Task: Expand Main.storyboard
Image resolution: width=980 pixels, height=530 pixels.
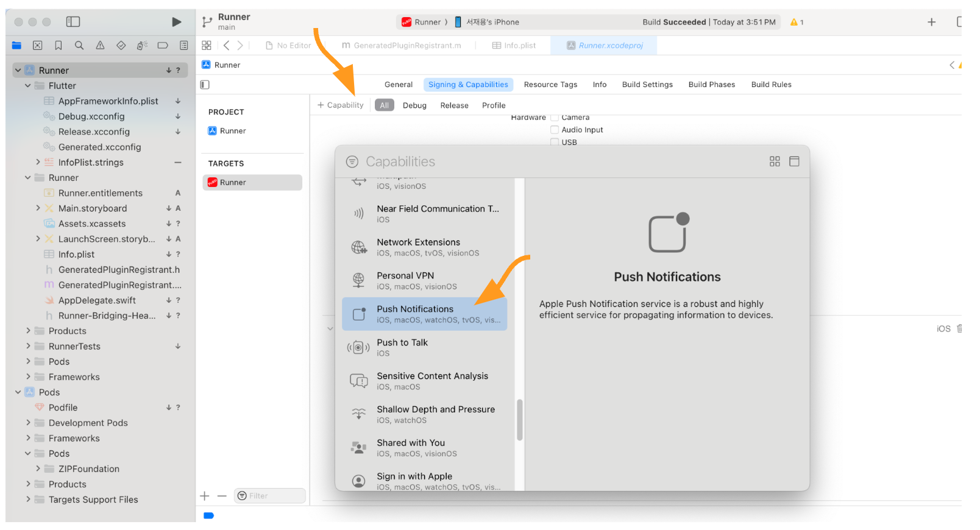Action: [38, 208]
